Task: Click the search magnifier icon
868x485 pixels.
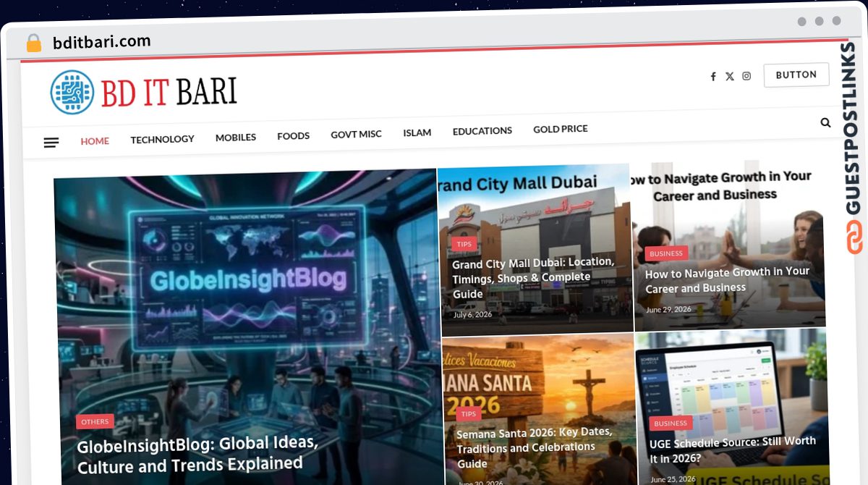Action: [825, 123]
